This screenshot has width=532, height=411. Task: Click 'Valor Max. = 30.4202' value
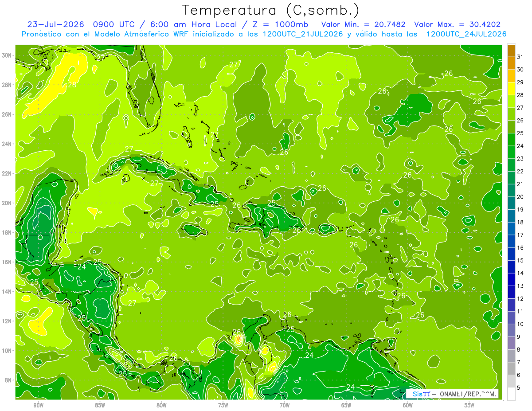(457, 24)
